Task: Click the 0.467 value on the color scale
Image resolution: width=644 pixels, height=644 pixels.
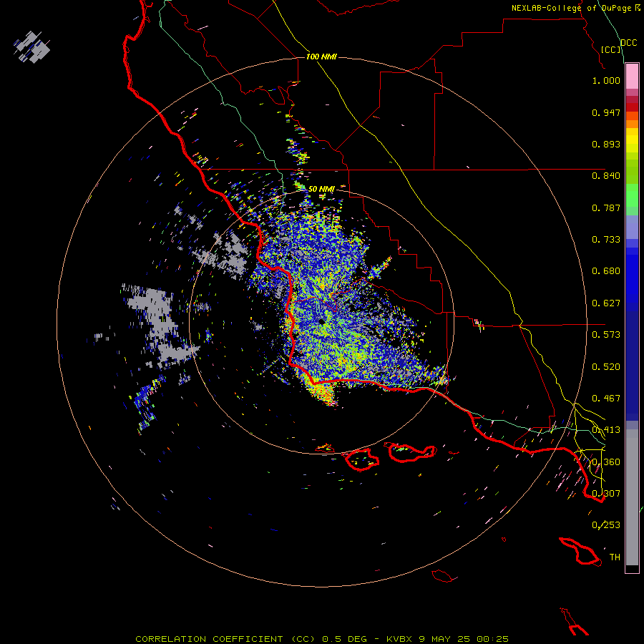Action: click(606, 399)
